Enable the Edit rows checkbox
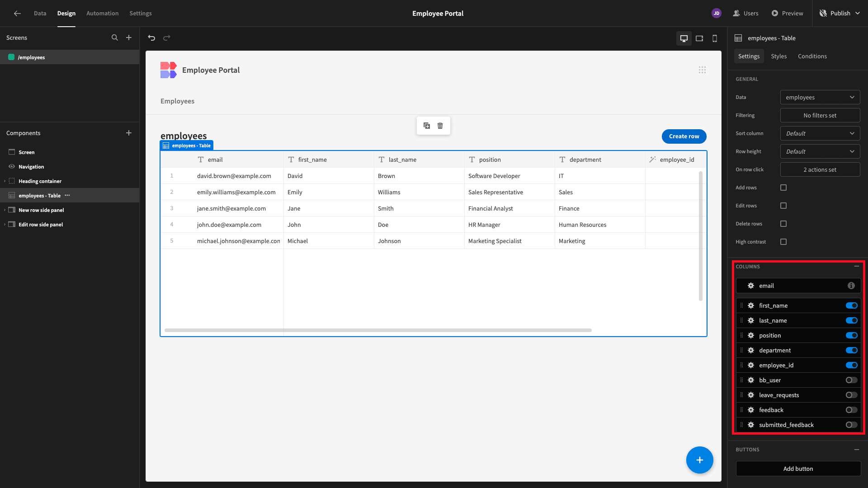Viewport: 868px width, 488px height. tap(783, 206)
